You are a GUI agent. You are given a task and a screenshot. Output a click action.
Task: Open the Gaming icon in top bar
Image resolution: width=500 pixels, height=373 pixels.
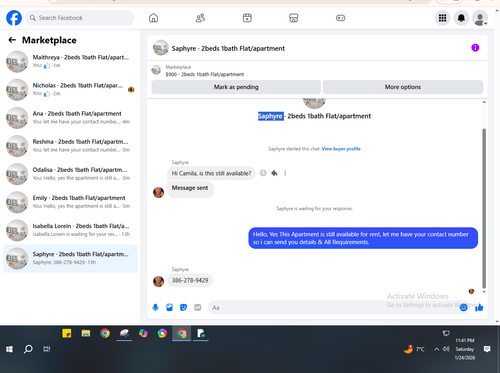(340, 18)
